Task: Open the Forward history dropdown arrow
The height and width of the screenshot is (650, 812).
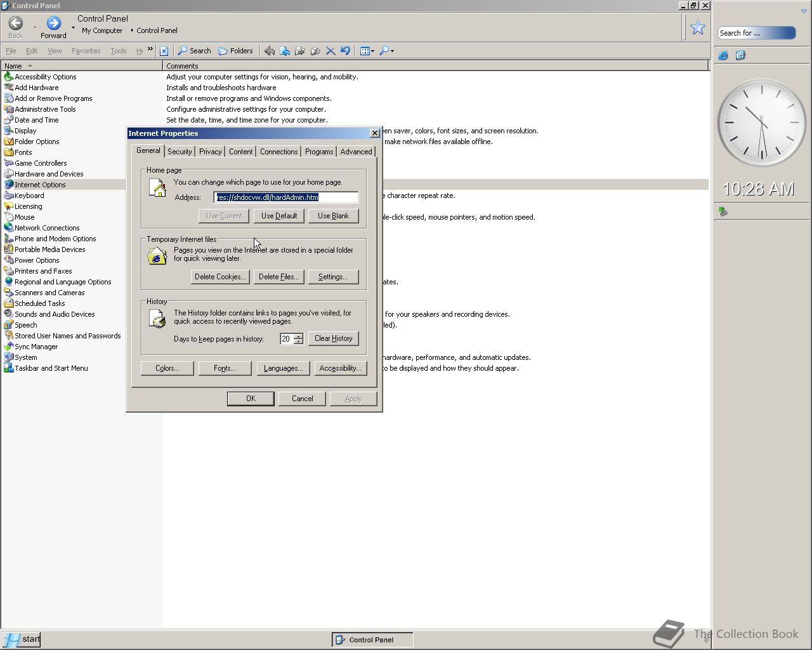Action: [x=73, y=27]
